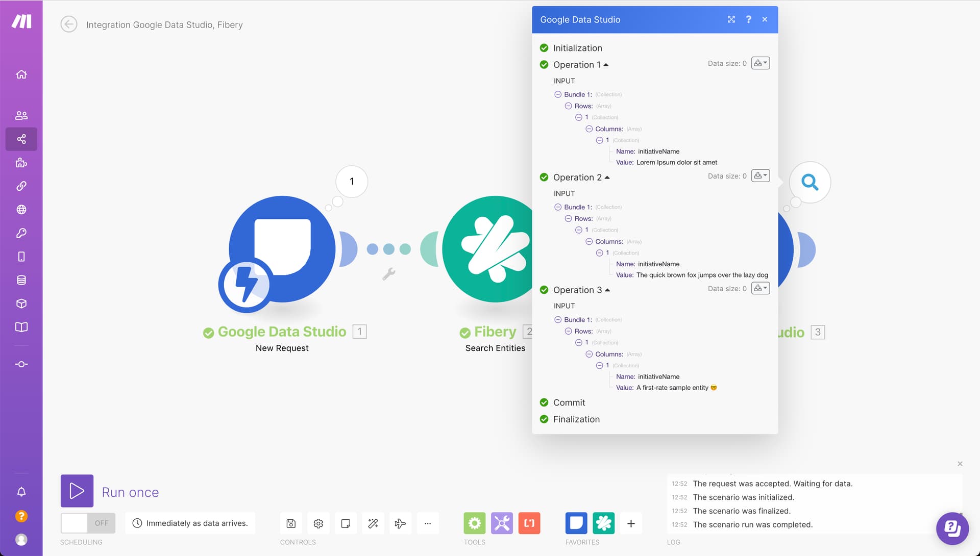Select Fibery favorite icon
The width and height of the screenshot is (980, 556).
(x=604, y=523)
